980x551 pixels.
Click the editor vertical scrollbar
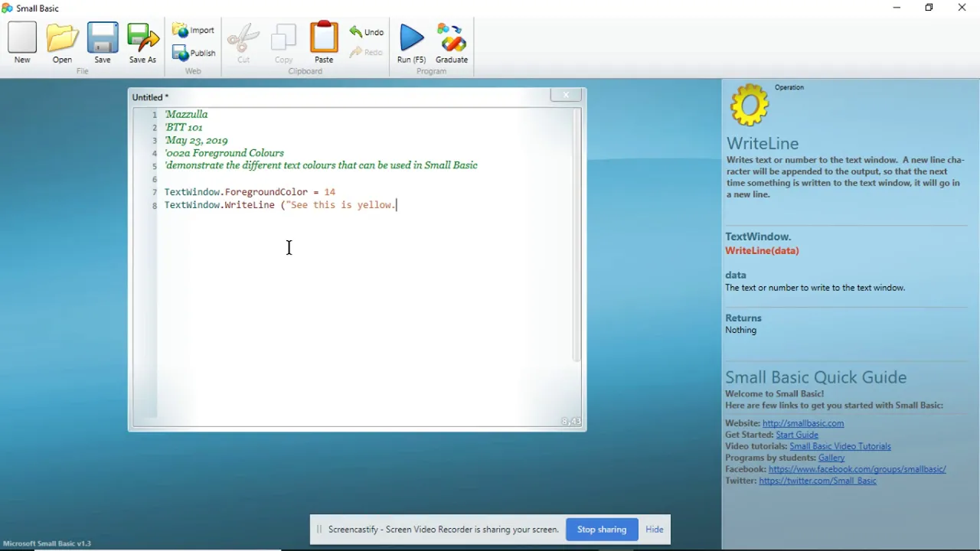click(577, 236)
